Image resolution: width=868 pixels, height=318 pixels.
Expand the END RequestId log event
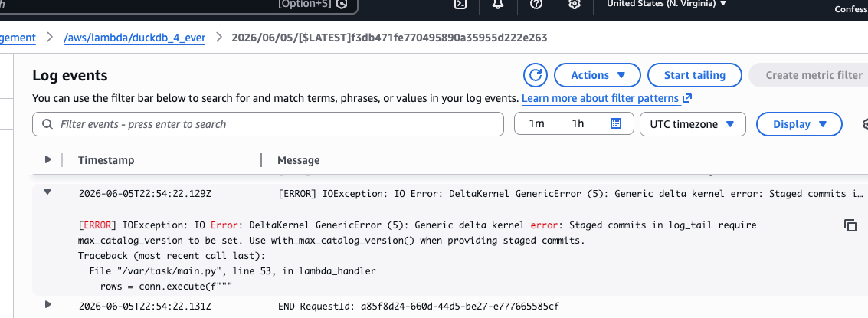[x=48, y=304]
